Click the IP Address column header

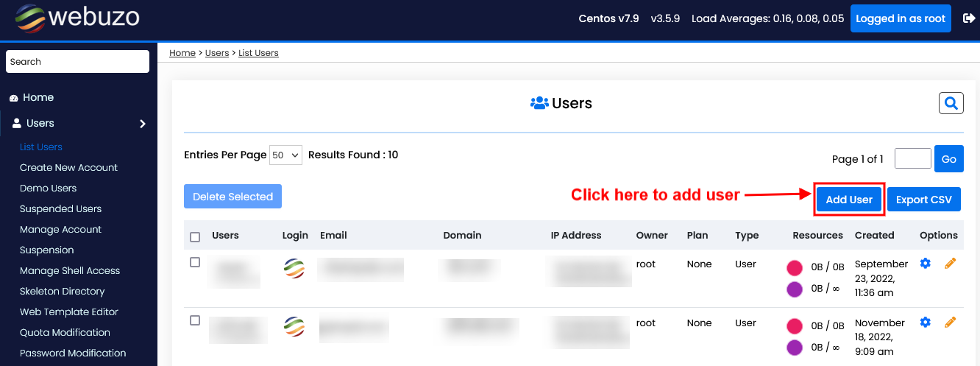click(576, 236)
